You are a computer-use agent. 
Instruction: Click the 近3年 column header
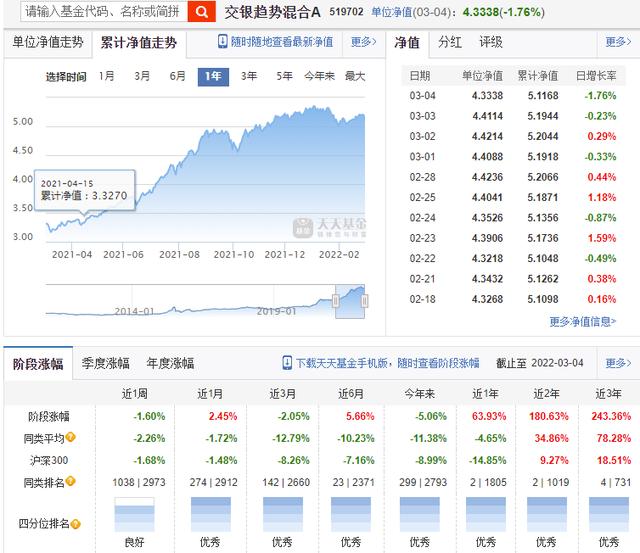pos(609,394)
